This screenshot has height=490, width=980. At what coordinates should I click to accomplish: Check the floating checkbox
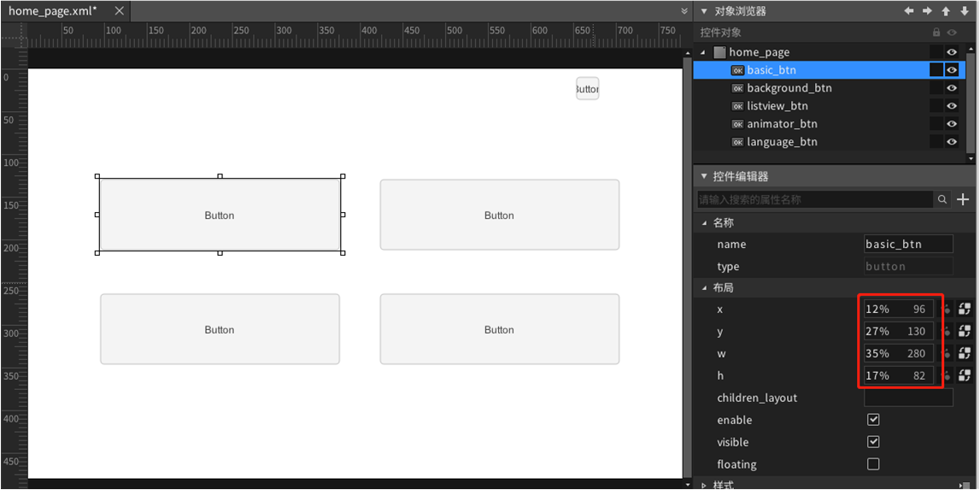[874, 464]
